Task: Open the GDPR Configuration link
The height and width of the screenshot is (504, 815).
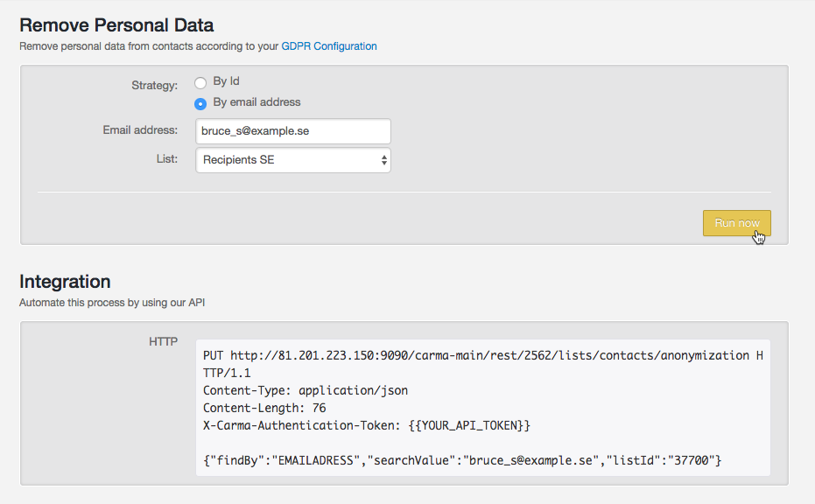Action: [329, 46]
